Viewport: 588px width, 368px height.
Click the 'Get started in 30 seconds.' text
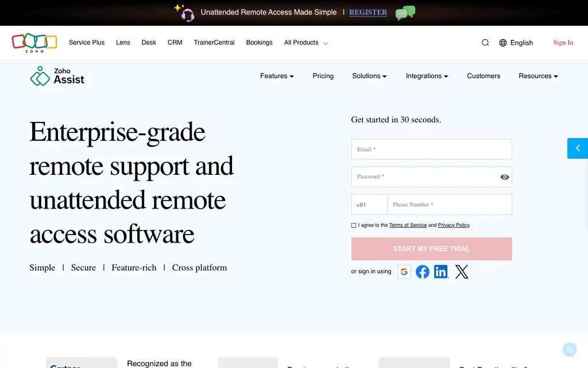pos(396,120)
